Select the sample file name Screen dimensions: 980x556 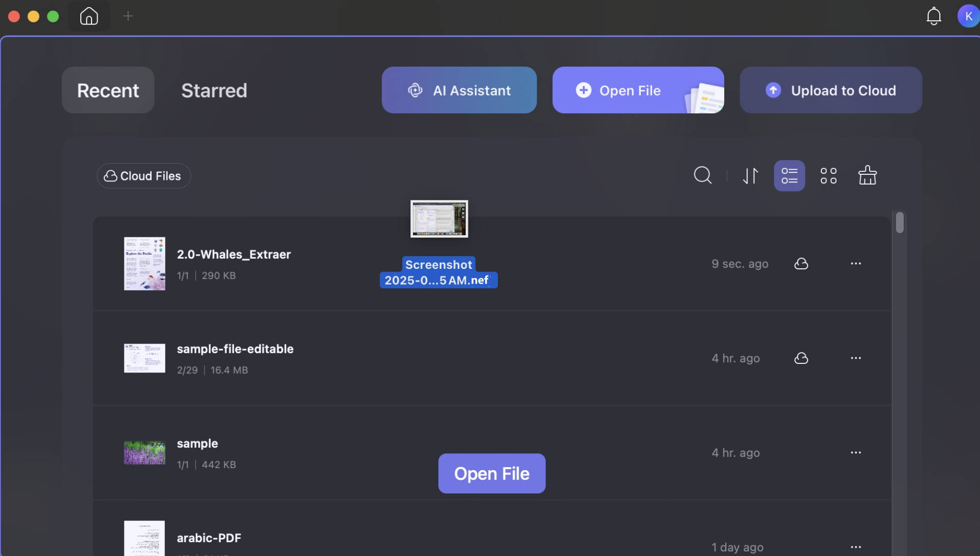[x=197, y=444]
